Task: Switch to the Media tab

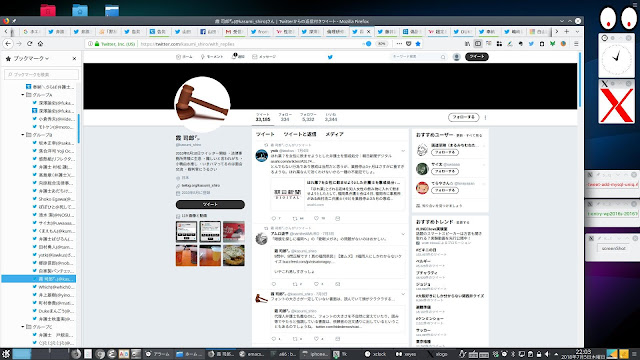Action: coord(334,134)
